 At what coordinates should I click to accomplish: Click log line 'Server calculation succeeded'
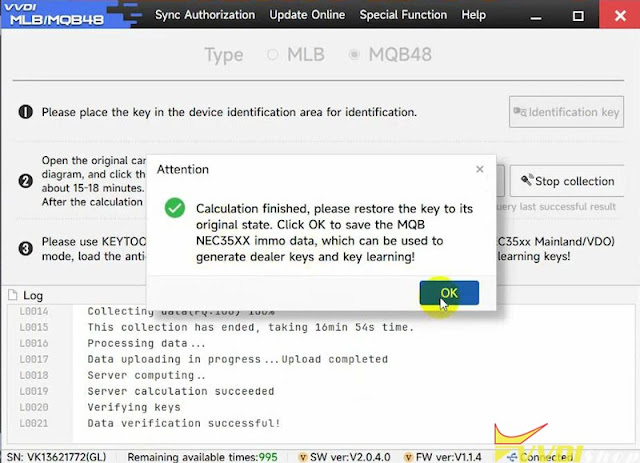click(x=181, y=391)
